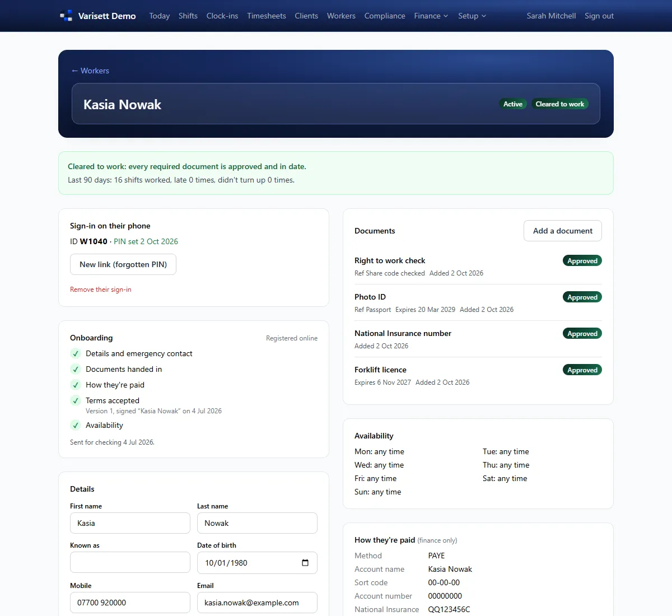Image resolution: width=672 pixels, height=616 pixels.
Task: Click the Sarah Mitchell user link
Action: tap(551, 16)
